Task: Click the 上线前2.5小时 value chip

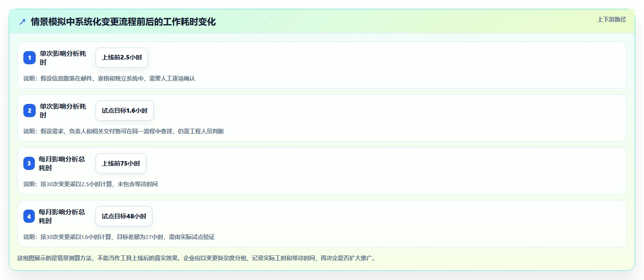Action: pyautogui.click(x=122, y=58)
